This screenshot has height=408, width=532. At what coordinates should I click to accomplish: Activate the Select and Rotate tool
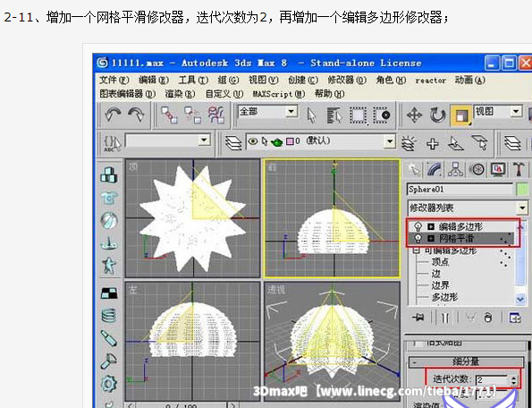pos(438,115)
